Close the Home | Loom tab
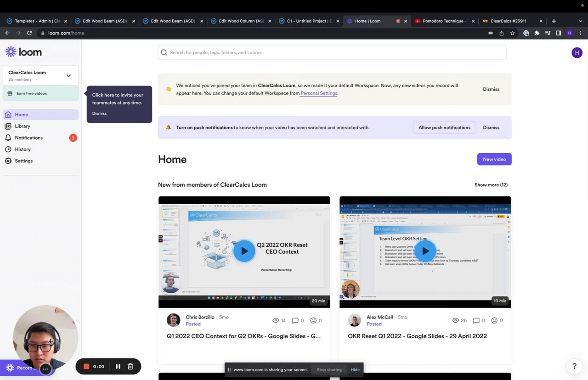Viewport: 588px width, 380px height. pyautogui.click(x=406, y=21)
